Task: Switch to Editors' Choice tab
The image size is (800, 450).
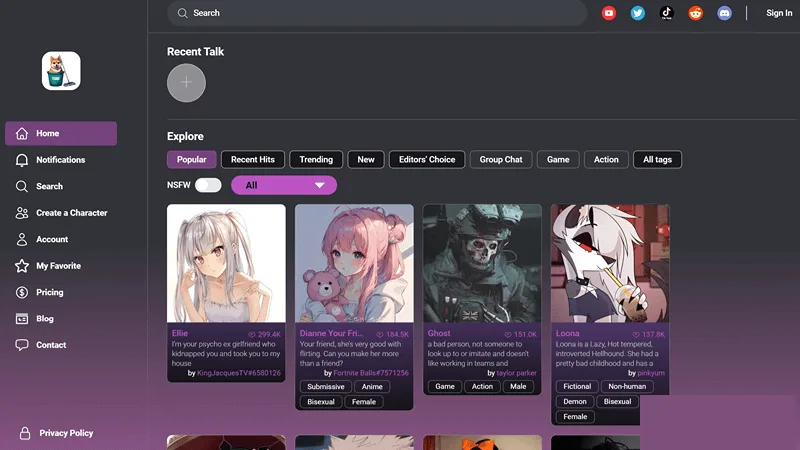Action: [x=427, y=159]
